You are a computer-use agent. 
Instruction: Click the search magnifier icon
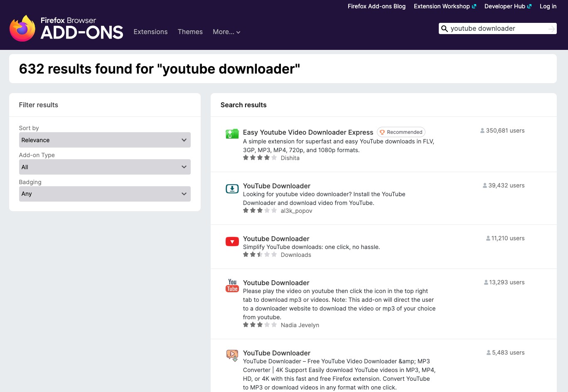(x=444, y=29)
